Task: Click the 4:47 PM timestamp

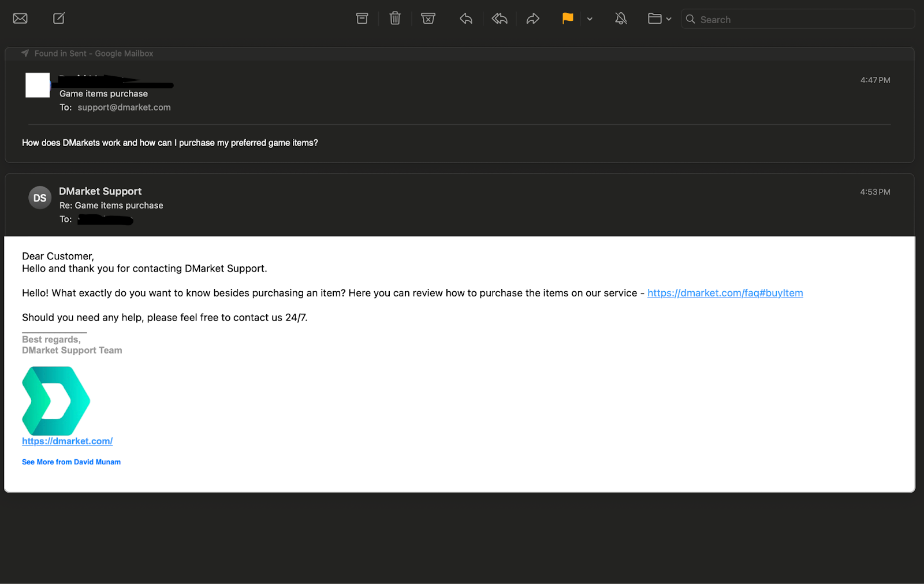Action: point(875,80)
